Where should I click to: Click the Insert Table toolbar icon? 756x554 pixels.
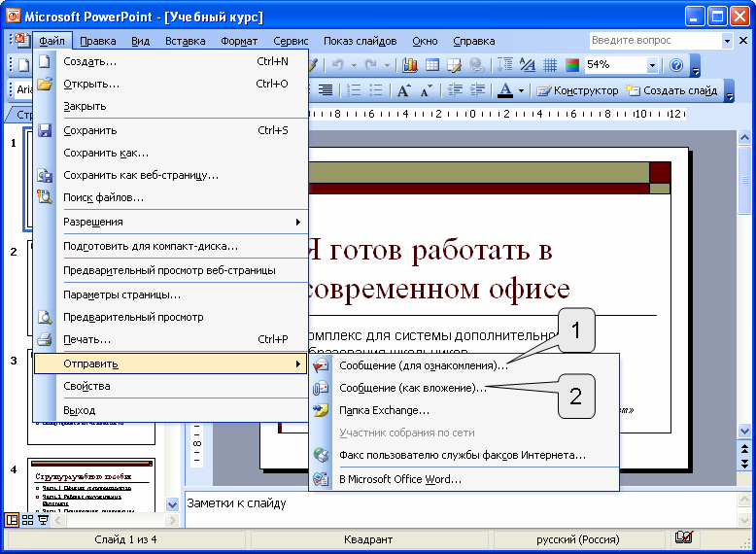click(432, 65)
